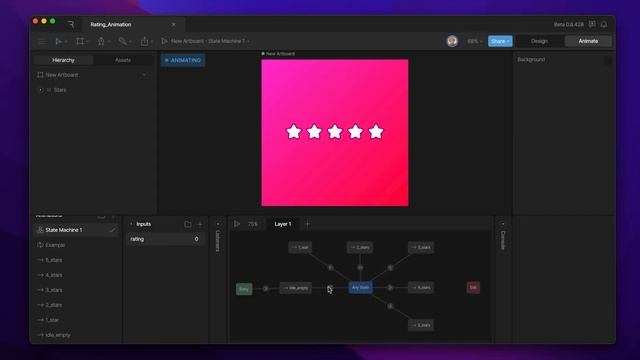Screen dimensions: 640x360
Task: Switch to Animate mode
Action: [588, 41]
